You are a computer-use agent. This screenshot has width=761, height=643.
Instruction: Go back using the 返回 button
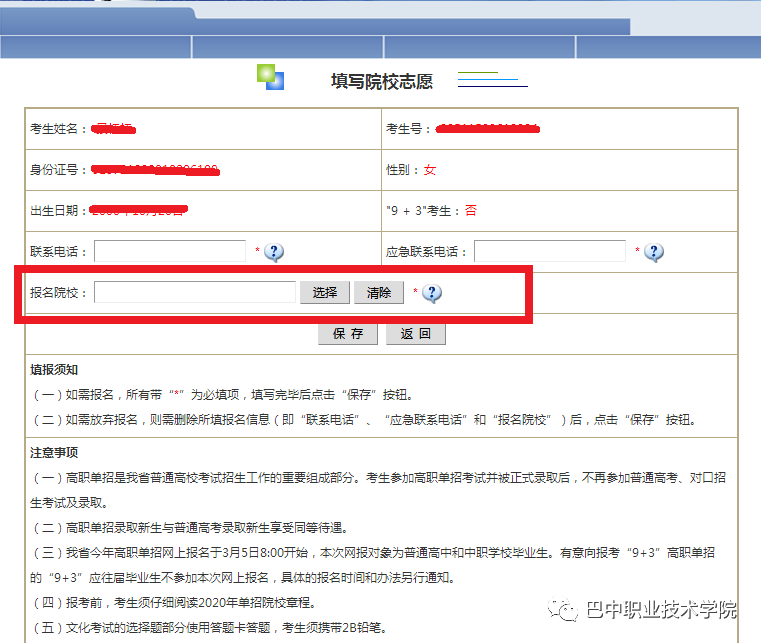coord(415,334)
